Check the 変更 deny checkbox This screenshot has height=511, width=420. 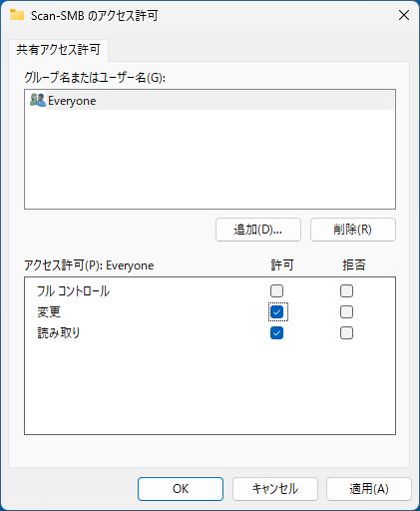(346, 312)
